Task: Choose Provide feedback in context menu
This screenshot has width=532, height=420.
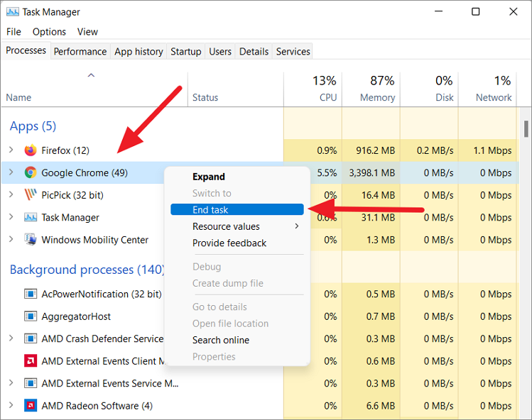Action: [x=237, y=243]
